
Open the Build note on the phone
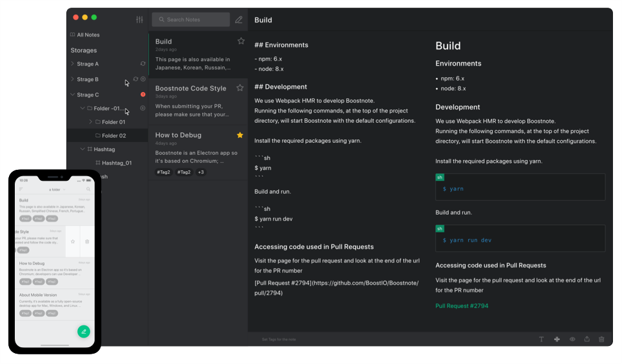point(55,210)
